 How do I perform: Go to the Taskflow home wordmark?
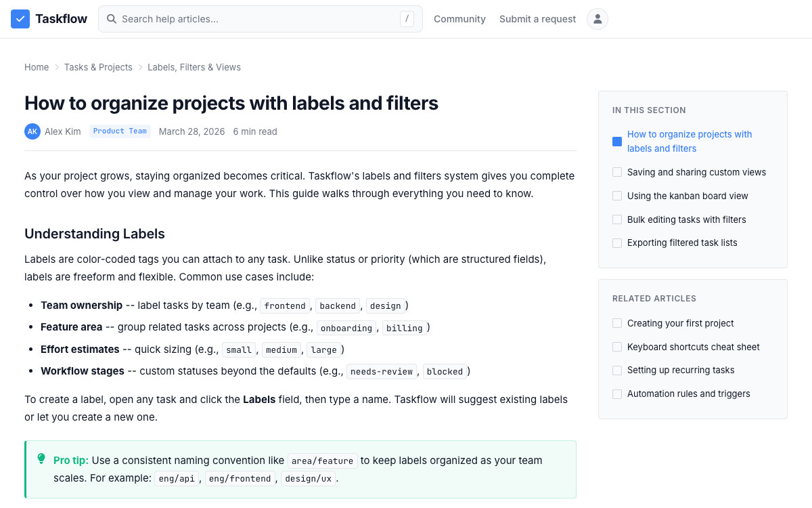[x=61, y=19]
